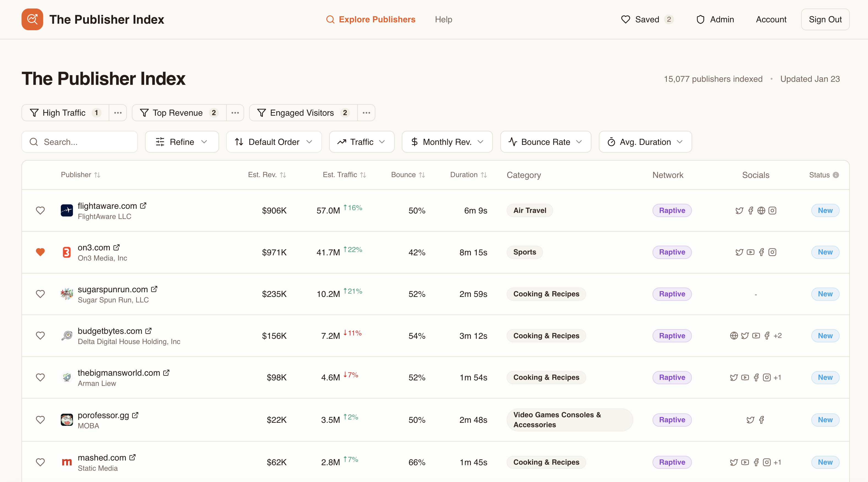Open thebigmansworld.com Twitter icon
Screen dimensions: 868x482
(x=734, y=377)
